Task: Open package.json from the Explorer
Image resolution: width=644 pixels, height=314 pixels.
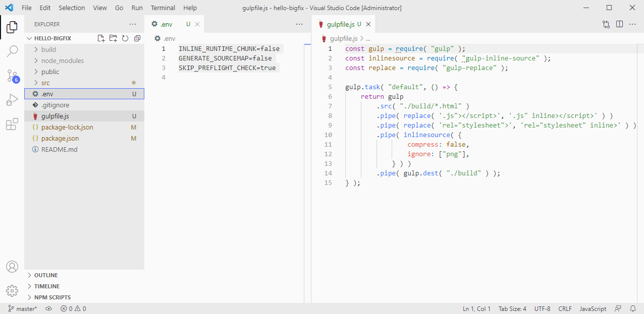Action: (x=84, y=138)
